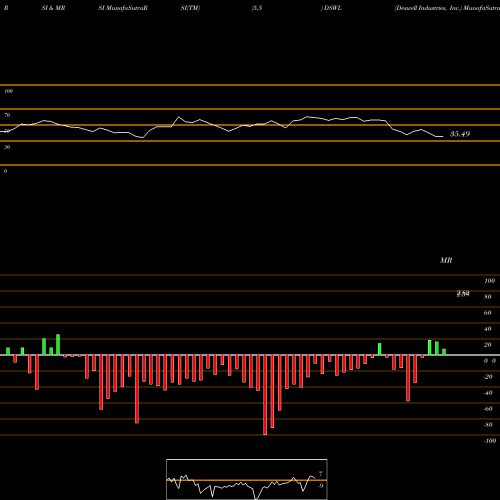Viewport: 500px width, 500px height.
Task: Click the -40 label on MR axis
Action: click(x=488, y=393)
